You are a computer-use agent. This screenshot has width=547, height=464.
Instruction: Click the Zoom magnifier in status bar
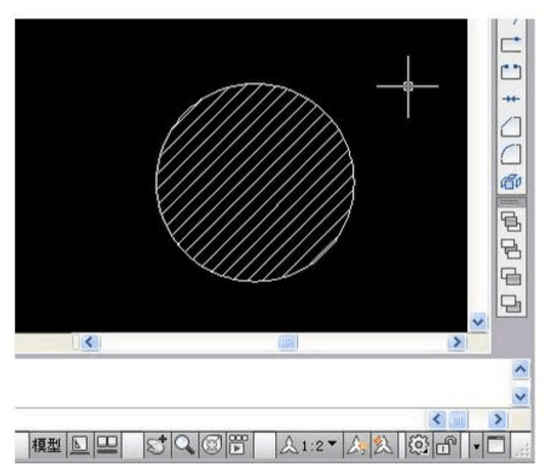coord(185,445)
